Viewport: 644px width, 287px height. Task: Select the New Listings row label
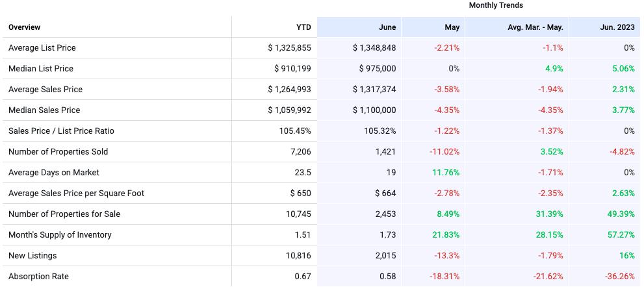pos(32,256)
